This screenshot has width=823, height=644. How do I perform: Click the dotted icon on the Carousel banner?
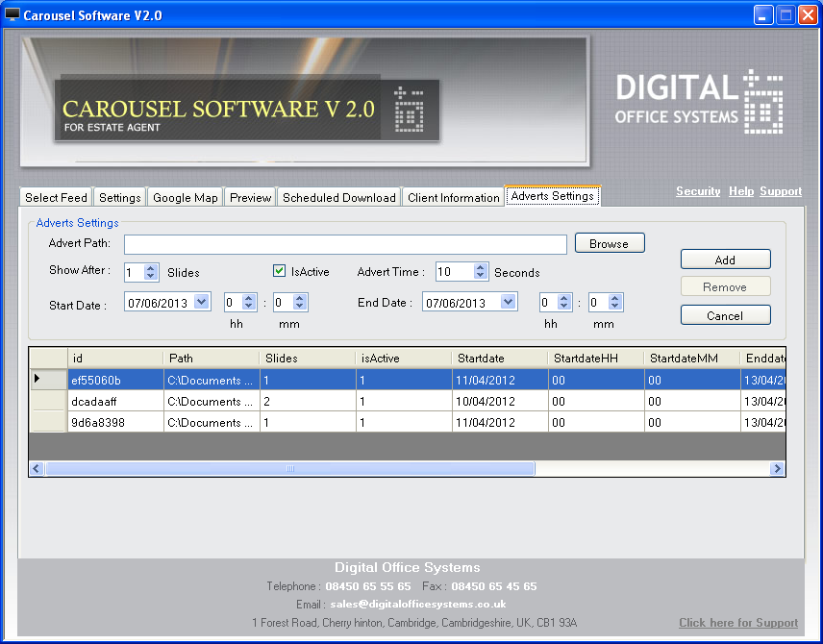point(409,110)
